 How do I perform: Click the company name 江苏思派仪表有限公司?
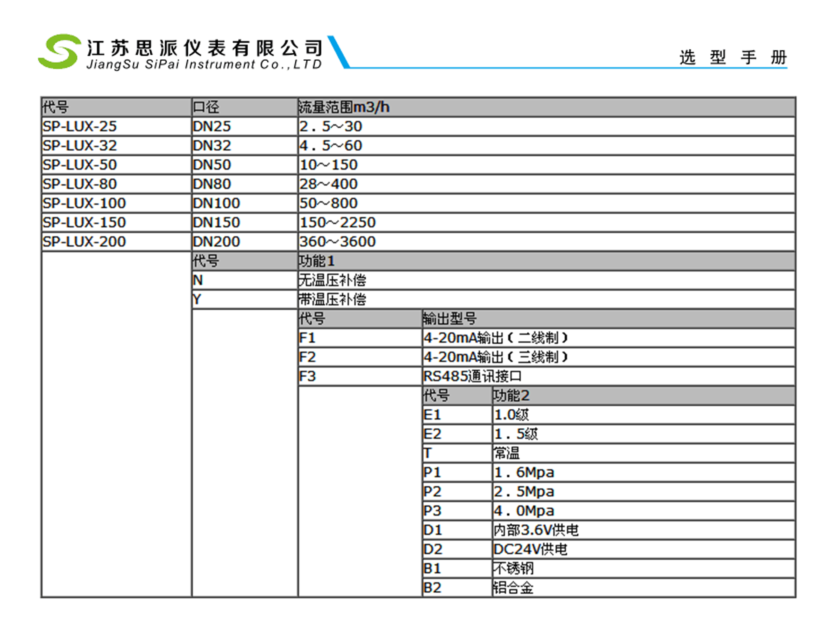pos(205,49)
